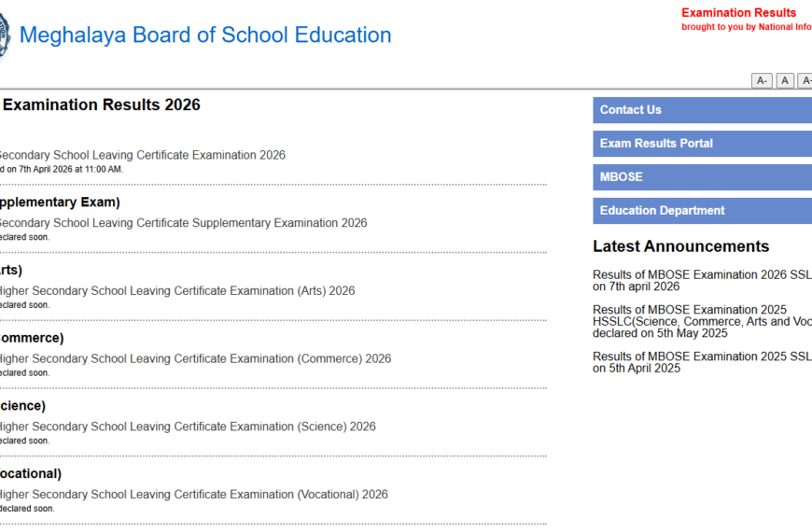
Task: Open HSSLC Examination (Science) 2026 link
Action: click(188, 427)
